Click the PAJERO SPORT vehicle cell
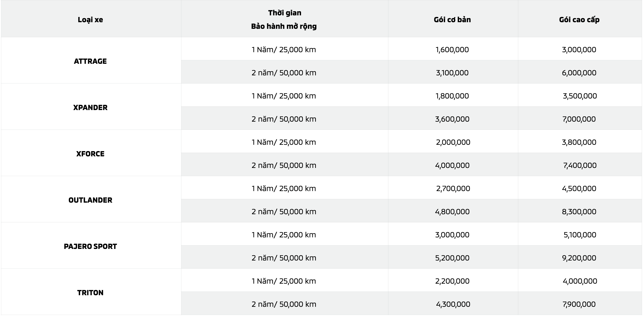This screenshot has height=316, width=644. point(90,246)
